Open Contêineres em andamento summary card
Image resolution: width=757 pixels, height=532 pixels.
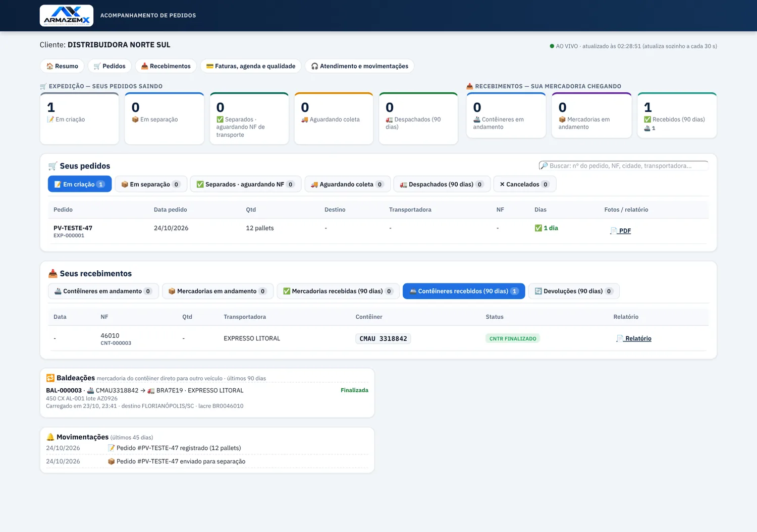(506, 115)
